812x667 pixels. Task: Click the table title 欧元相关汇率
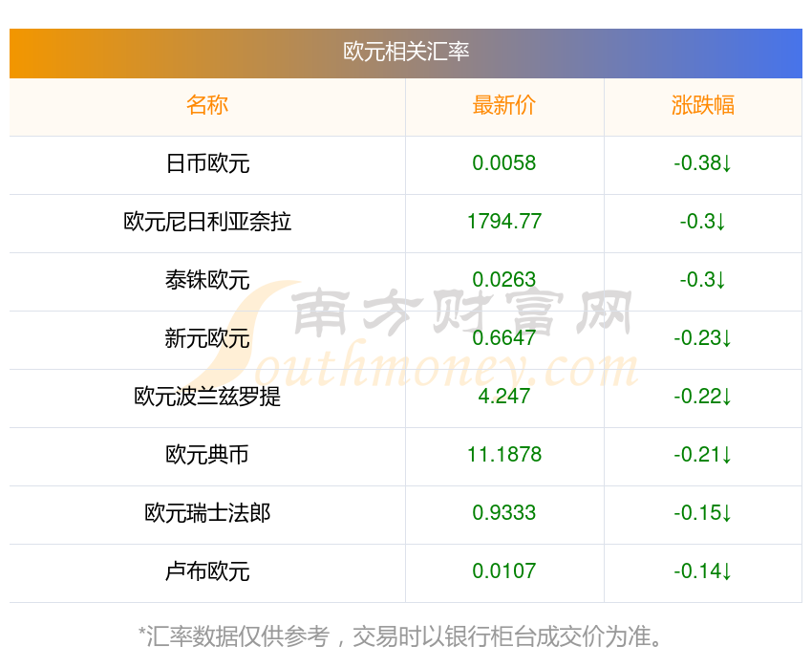406,52
